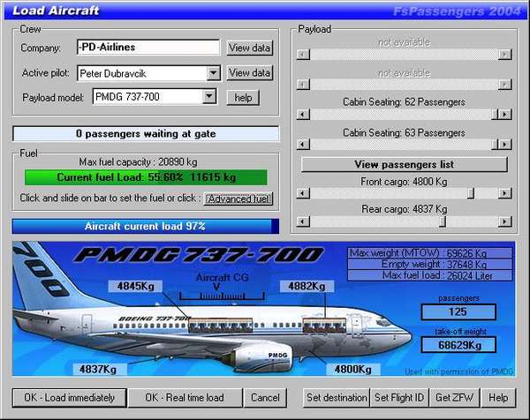530x420 pixels.
Task: Click left arrow of Front cargo slider
Action: tap(303, 193)
